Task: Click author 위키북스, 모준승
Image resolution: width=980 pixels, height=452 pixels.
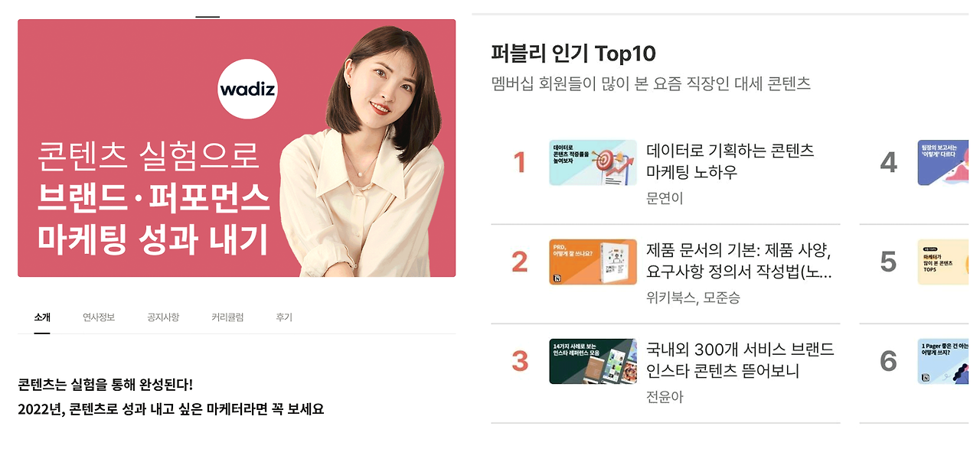Action: (693, 298)
